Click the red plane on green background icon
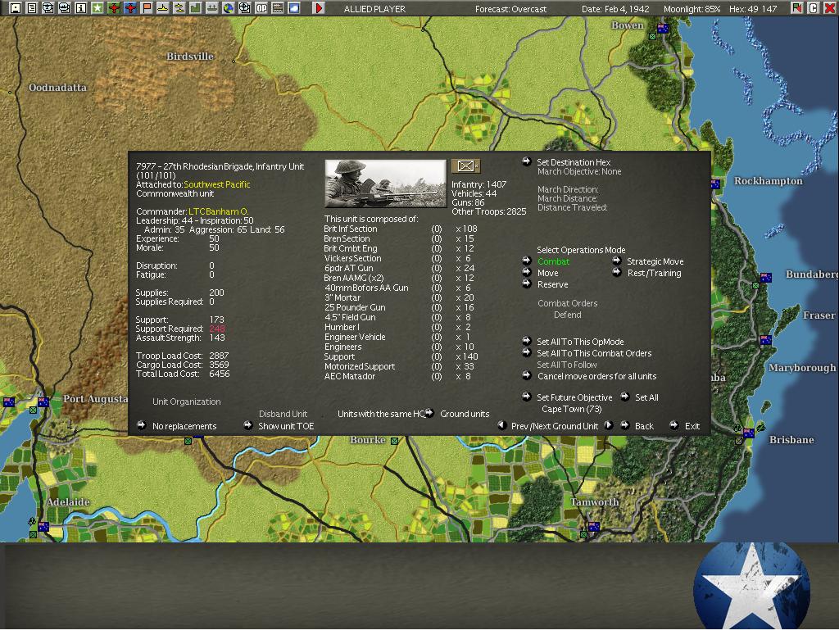839x644 pixels. click(113, 8)
